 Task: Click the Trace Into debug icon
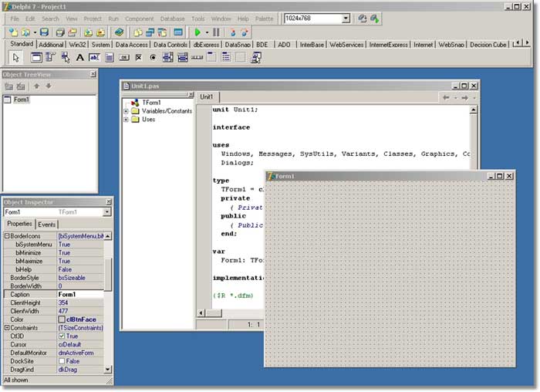[232, 32]
